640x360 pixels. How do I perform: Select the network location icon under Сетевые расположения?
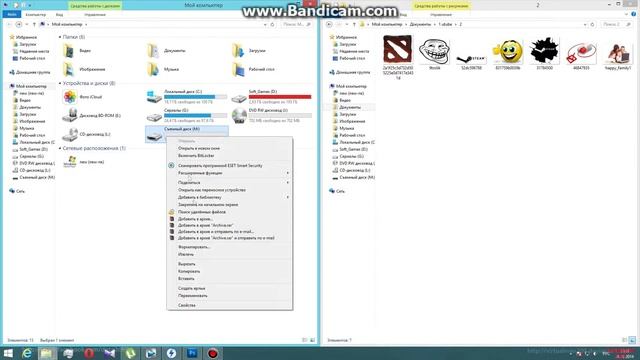(70, 162)
